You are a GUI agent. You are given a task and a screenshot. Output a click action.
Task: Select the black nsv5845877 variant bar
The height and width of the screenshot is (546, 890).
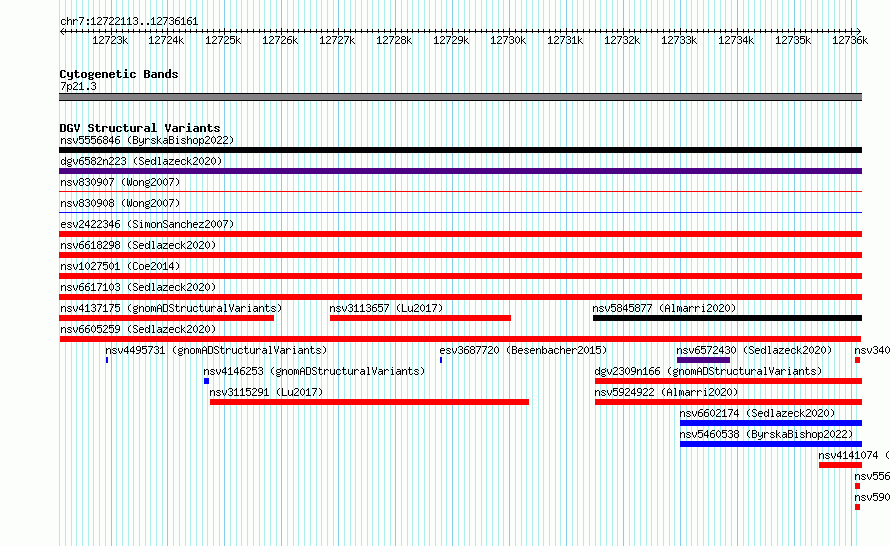[x=727, y=318]
